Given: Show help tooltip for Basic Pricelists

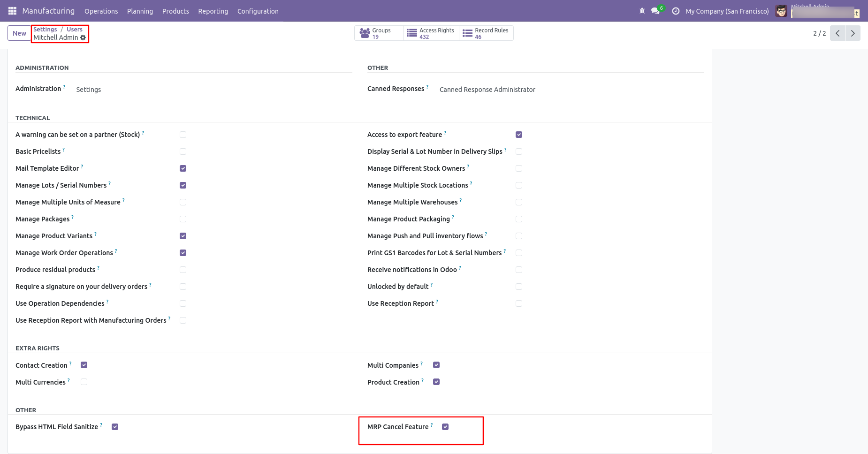Looking at the screenshot, I should point(64,150).
